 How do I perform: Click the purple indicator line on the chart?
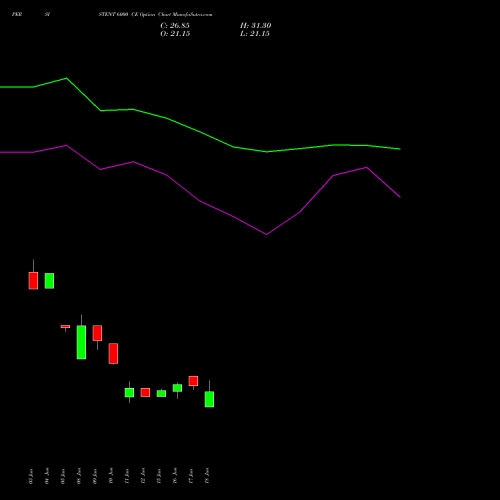200,201
